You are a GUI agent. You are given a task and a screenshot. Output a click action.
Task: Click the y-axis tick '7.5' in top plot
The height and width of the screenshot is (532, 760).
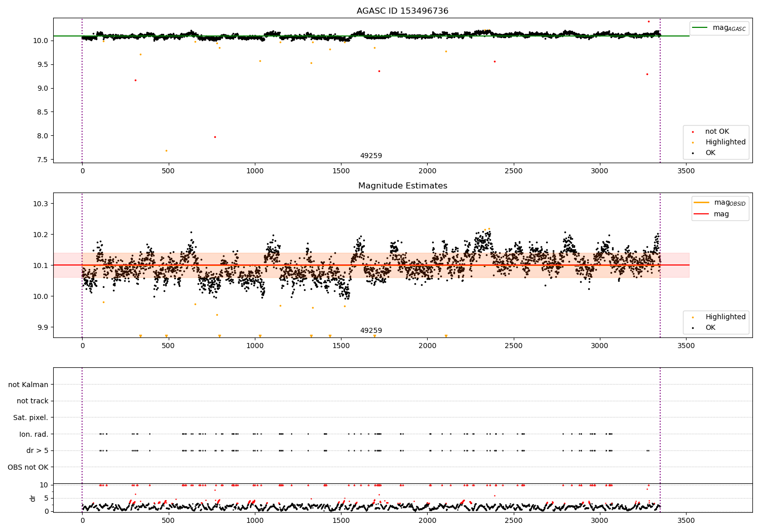click(44, 160)
